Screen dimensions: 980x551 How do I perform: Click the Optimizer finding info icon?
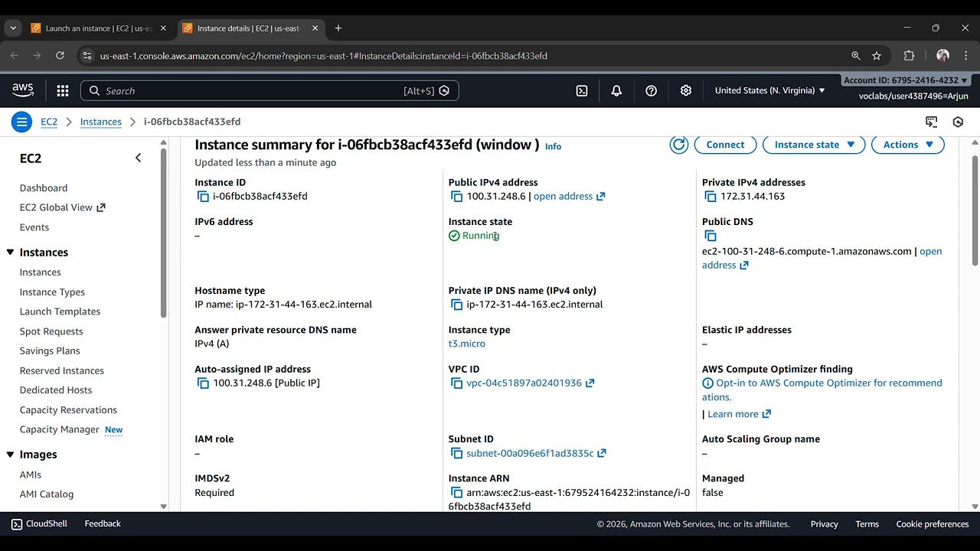pyautogui.click(x=708, y=383)
